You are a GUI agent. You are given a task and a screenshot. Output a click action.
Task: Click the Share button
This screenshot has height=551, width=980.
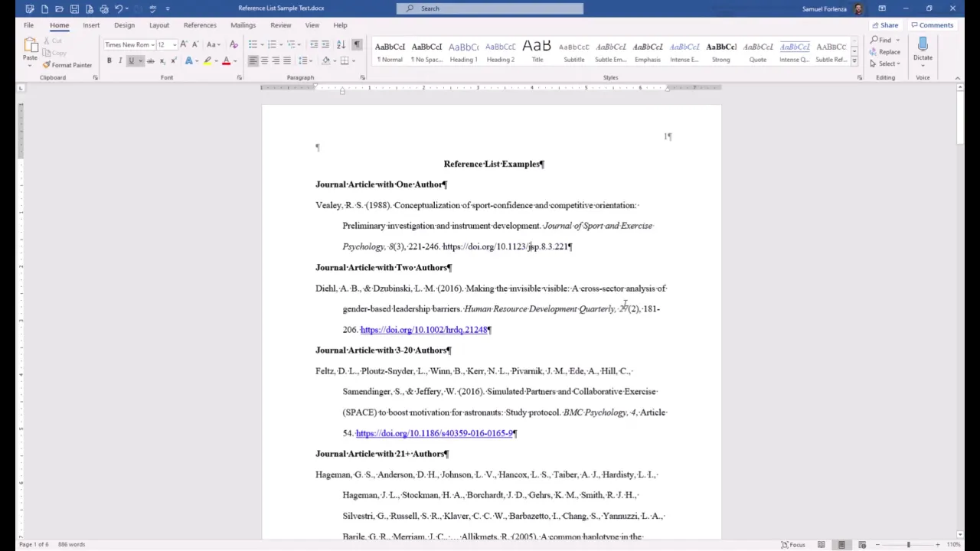coord(884,25)
